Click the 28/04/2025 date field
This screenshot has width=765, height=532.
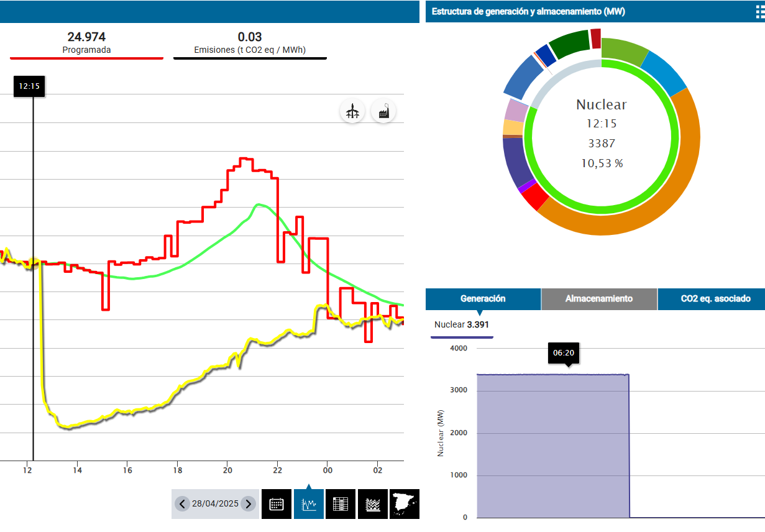pyautogui.click(x=215, y=504)
